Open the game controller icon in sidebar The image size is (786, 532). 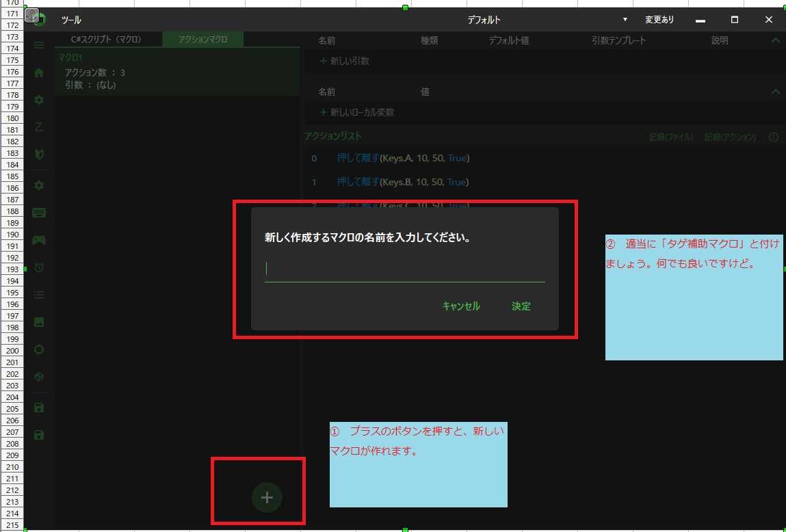click(x=38, y=241)
